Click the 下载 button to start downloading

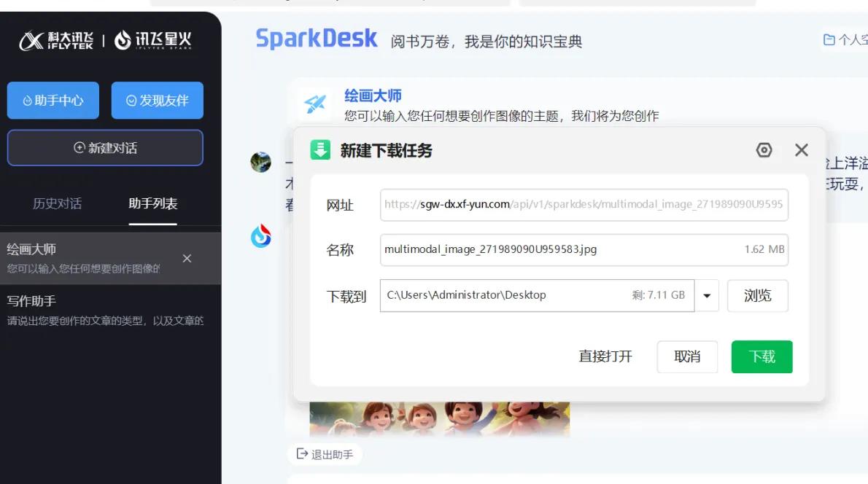point(762,356)
